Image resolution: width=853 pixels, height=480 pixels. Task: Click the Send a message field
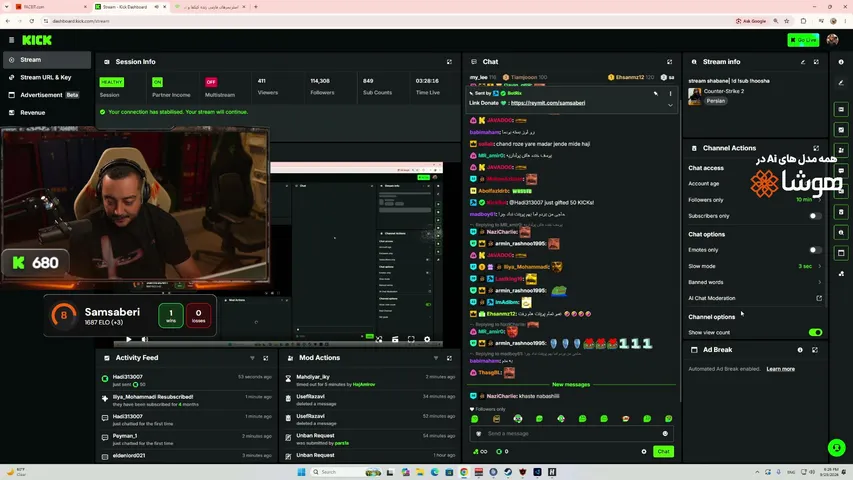pyautogui.click(x=571, y=434)
